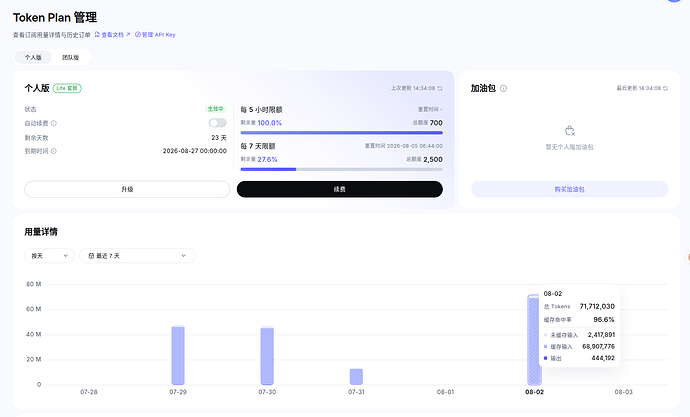Click the 购买加油包 button
Screen dimensions: 690x417
click(569, 190)
